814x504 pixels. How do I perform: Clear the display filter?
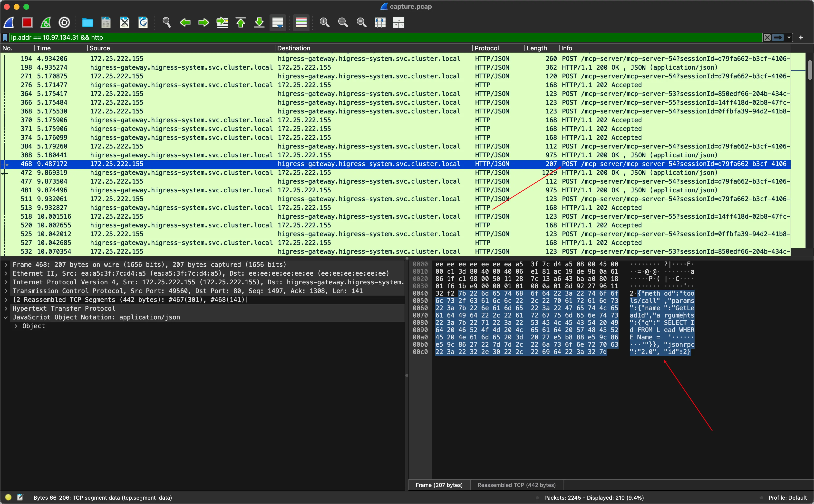(767, 37)
